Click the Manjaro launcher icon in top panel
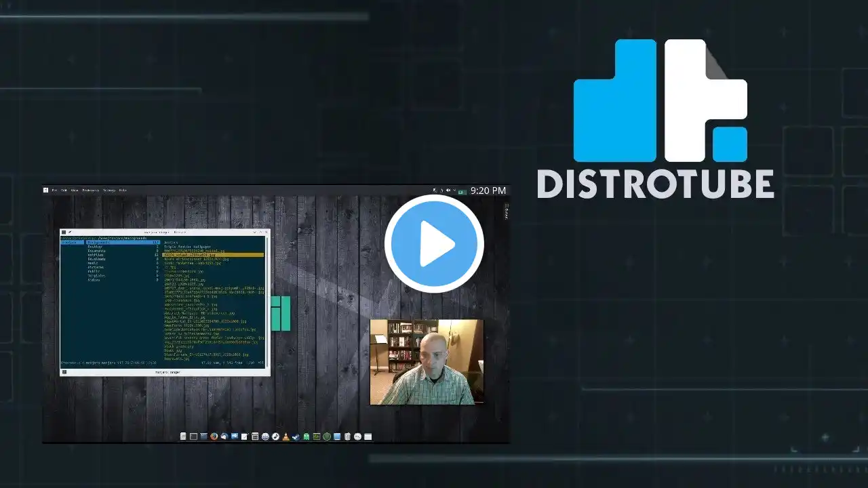 coord(45,190)
